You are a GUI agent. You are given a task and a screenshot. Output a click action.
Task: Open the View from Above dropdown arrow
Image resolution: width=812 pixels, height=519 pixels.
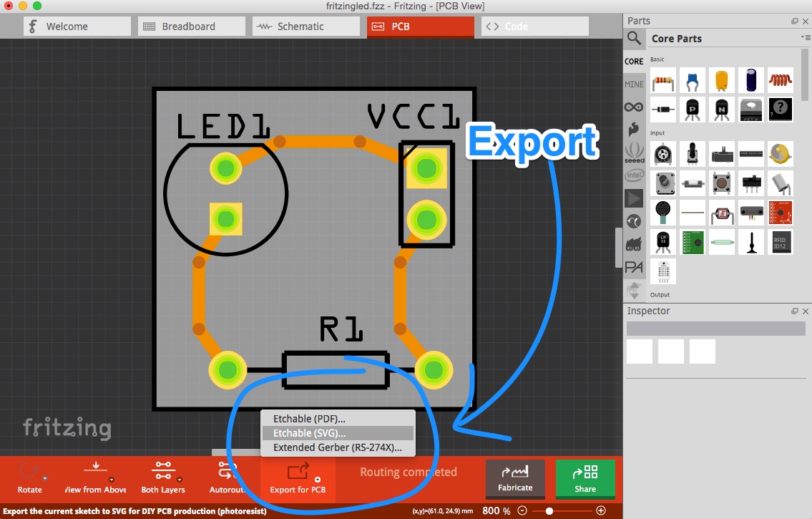point(112,479)
